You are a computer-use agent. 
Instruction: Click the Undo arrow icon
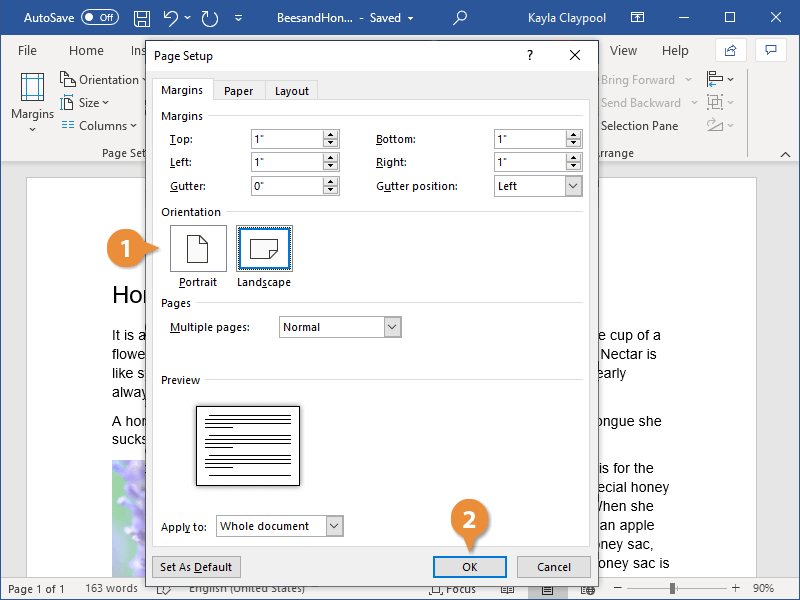click(x=171, y=18)
